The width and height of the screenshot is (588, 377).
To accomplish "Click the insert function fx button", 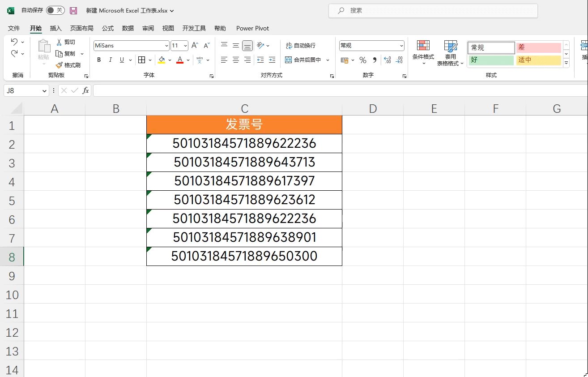I will 85,90.
